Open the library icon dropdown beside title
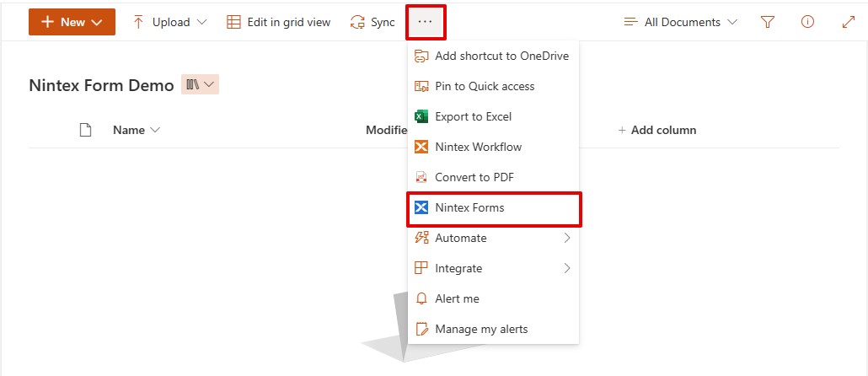This screenshot has height=376, width=868. pos(200,84)
